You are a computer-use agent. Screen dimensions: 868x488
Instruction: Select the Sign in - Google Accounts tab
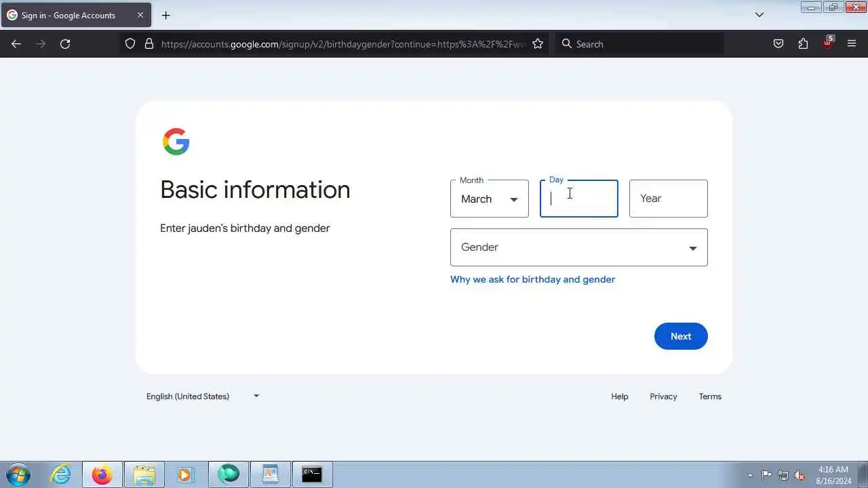[x=75, y=15]
